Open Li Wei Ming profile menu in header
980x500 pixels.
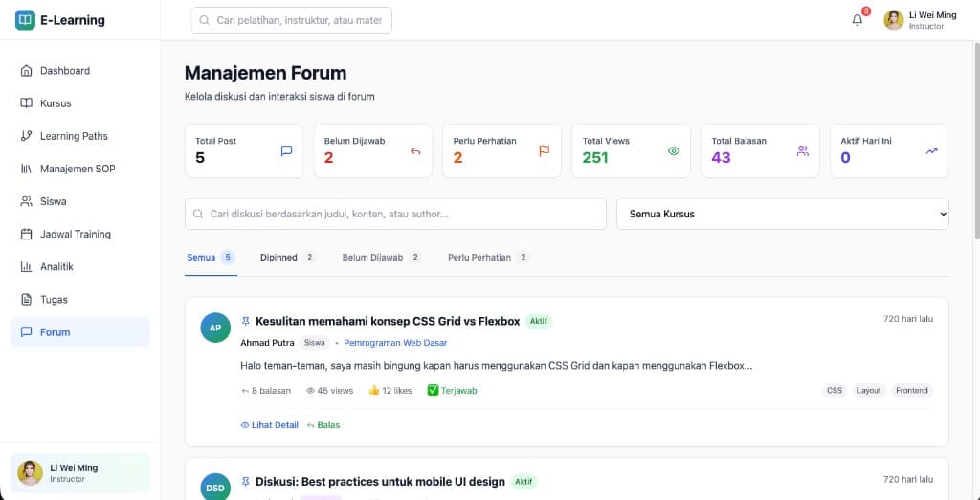920,20
